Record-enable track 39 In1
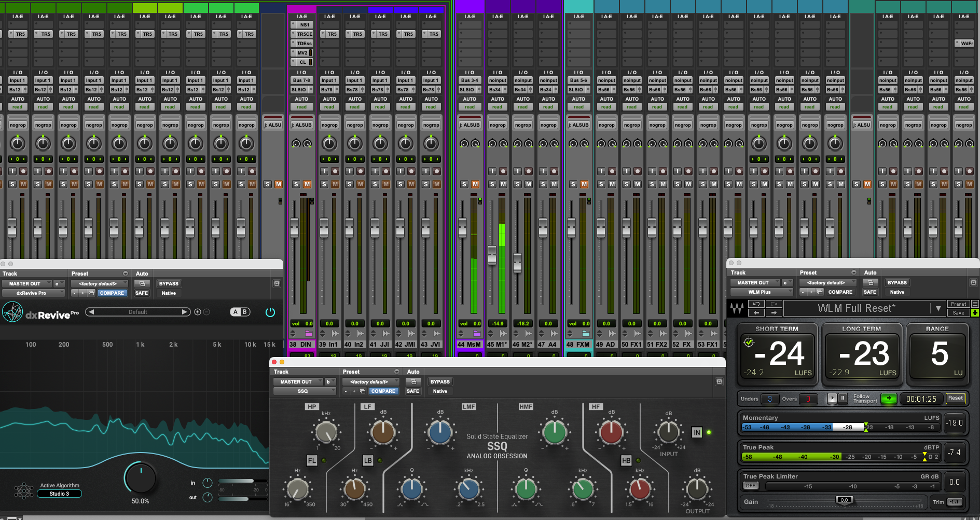980x520 pixels. tap(335, 171)
